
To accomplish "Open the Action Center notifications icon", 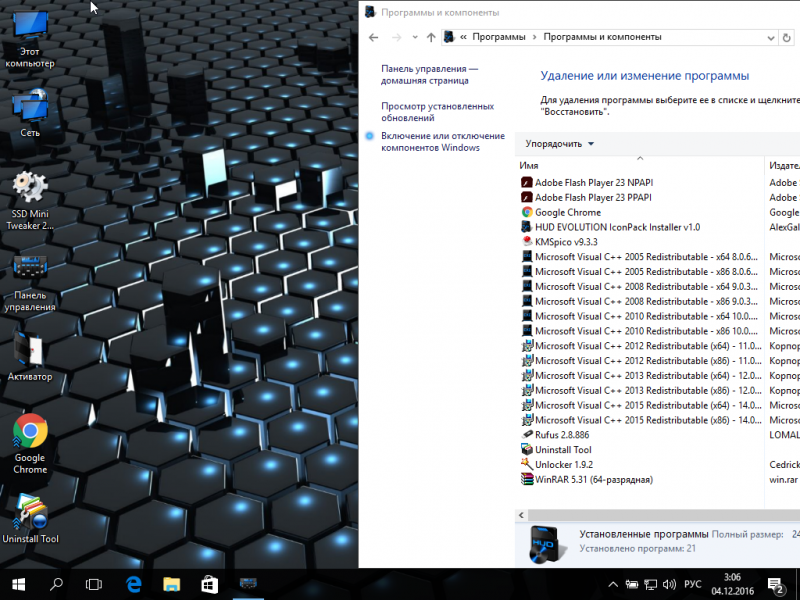I will [x=776, y=585].
